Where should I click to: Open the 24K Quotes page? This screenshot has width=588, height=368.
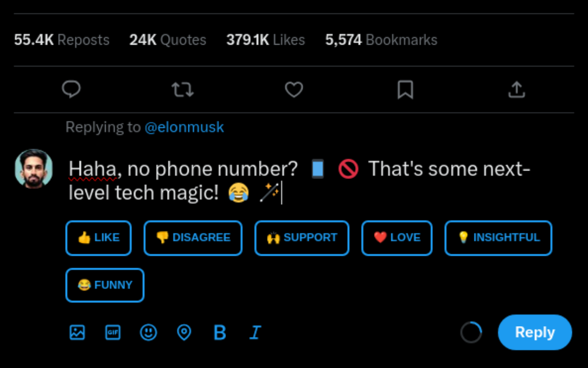click(167, 40)
